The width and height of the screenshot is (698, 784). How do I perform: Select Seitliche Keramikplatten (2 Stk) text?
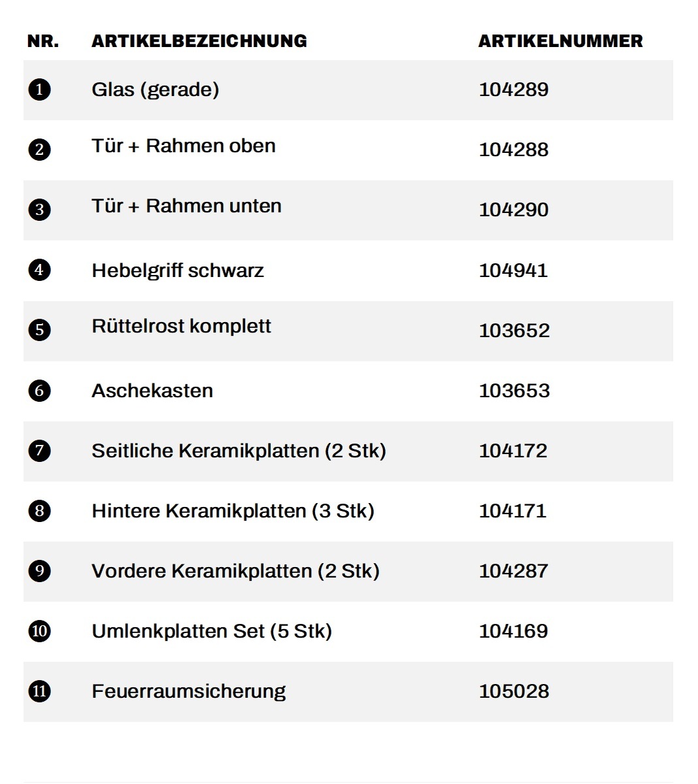(239, 451)
